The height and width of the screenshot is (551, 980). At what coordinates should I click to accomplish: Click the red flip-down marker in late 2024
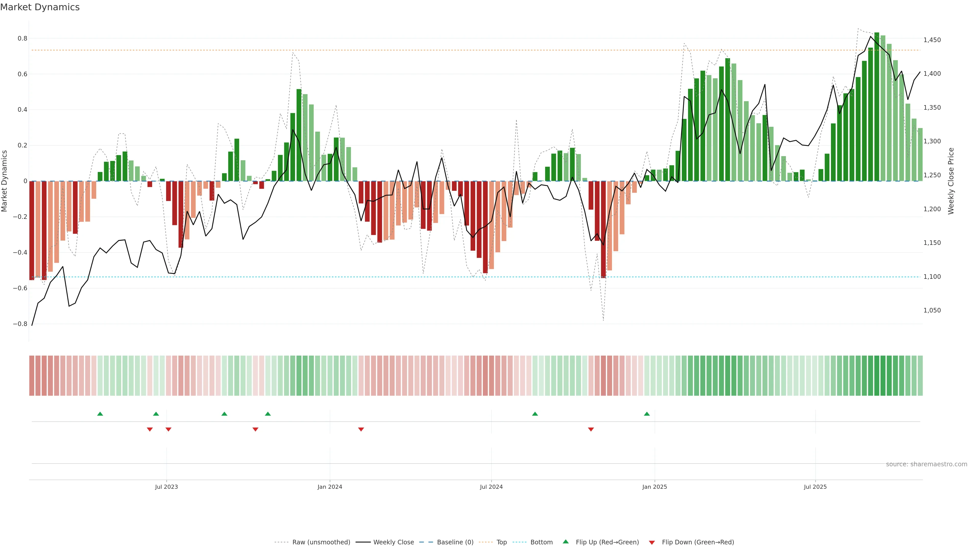tap(591, 429)
